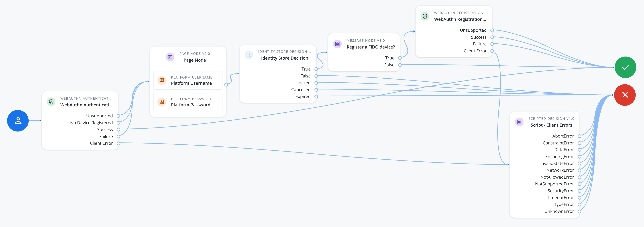Click the Page Node output port

pyautogui.click(x=226, y=85)
